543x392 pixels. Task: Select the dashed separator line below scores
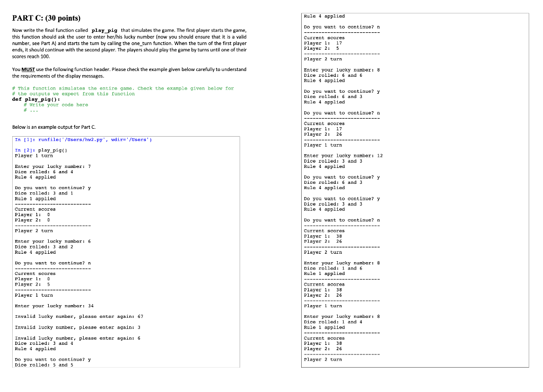coord(49,225)
